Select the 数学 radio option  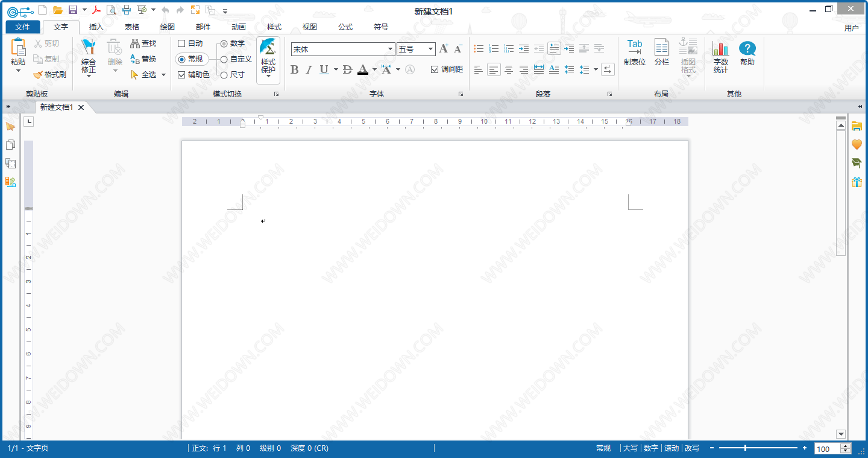[224, 43]
